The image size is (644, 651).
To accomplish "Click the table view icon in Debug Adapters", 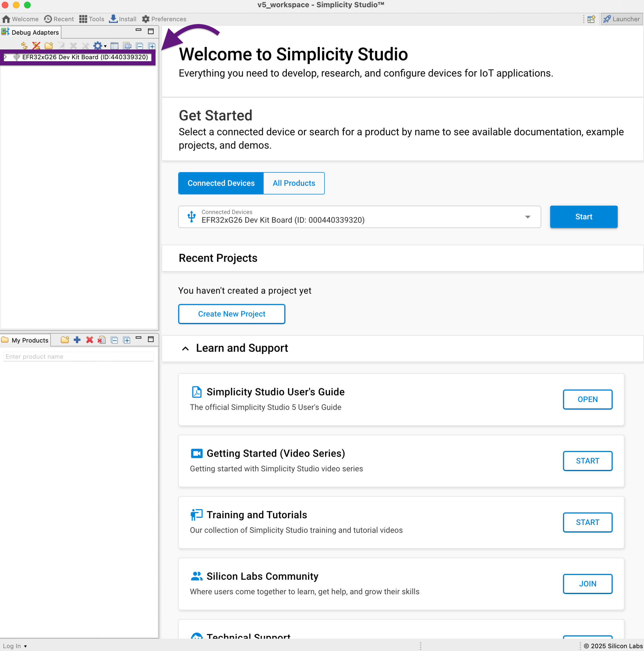I will 115,46.
